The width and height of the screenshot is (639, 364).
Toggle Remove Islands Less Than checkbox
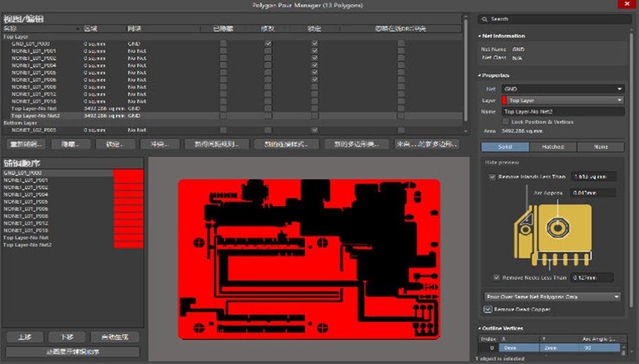pyautogui.click(x=492, y=177)
